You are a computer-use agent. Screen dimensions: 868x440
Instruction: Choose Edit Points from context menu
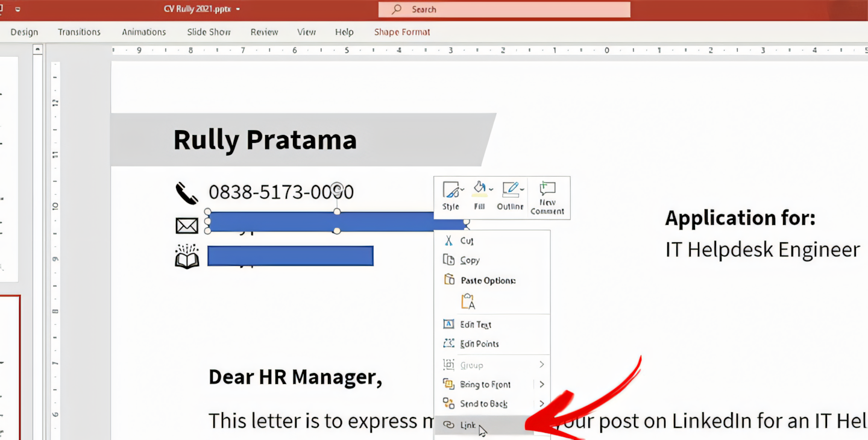pos(479,344)
